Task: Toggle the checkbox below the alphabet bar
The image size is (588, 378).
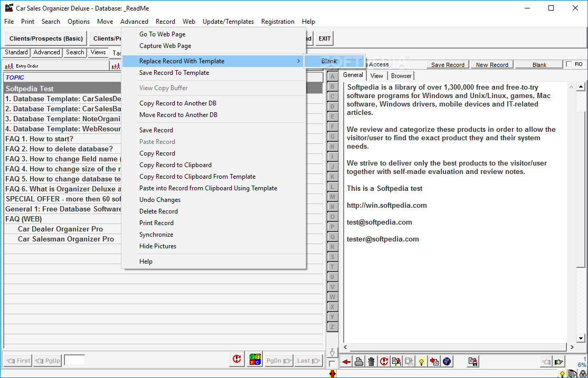Action: [332, 364]
